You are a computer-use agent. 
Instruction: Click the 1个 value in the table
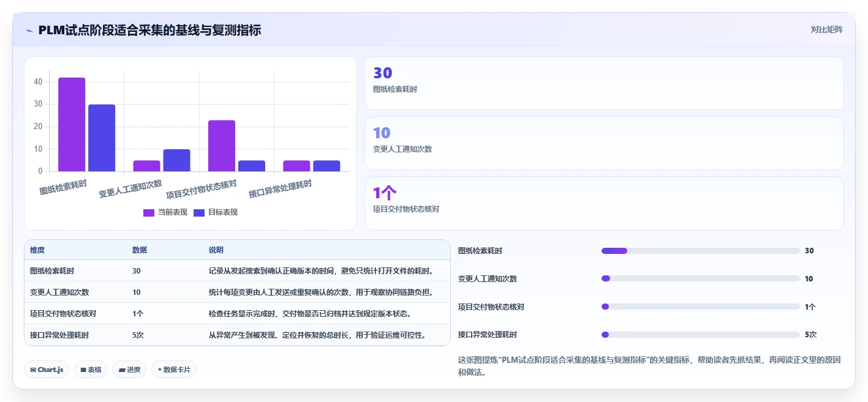point(138,314)
